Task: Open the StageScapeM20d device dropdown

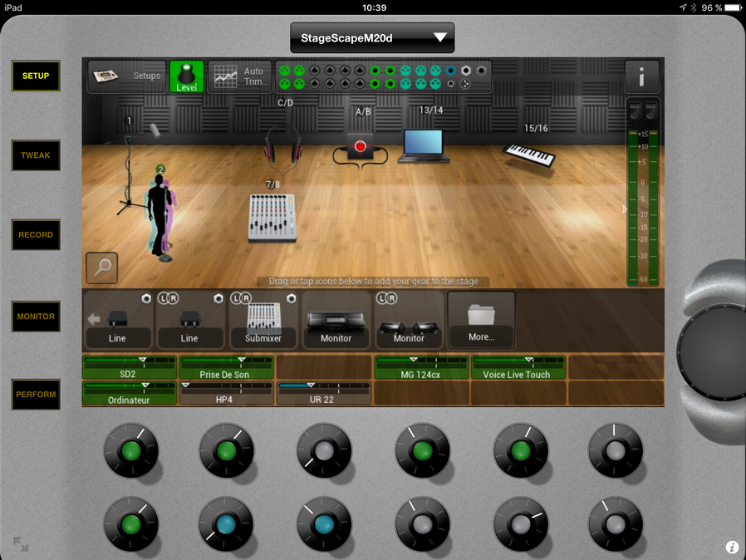Action: (372, 37)
